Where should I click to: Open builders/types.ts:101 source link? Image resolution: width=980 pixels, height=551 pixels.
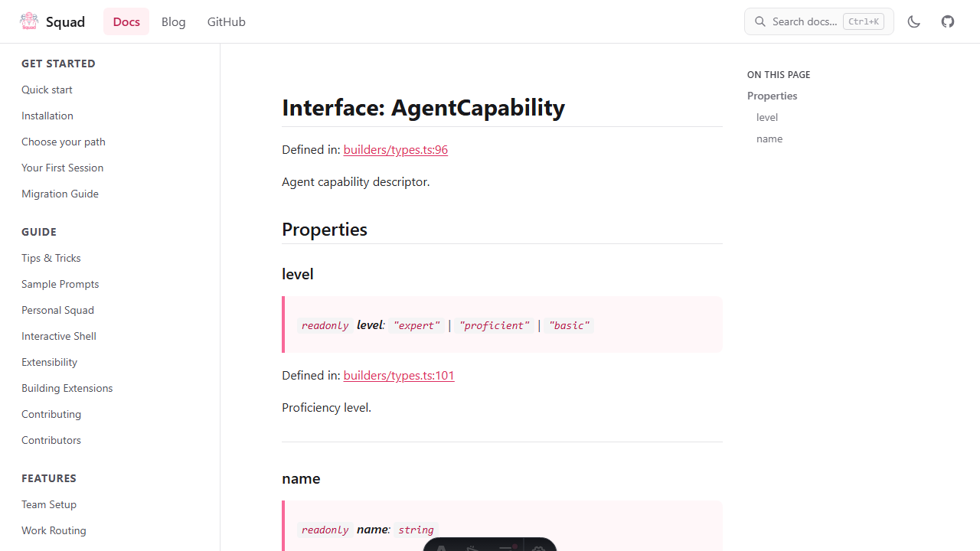coord(399,375)
